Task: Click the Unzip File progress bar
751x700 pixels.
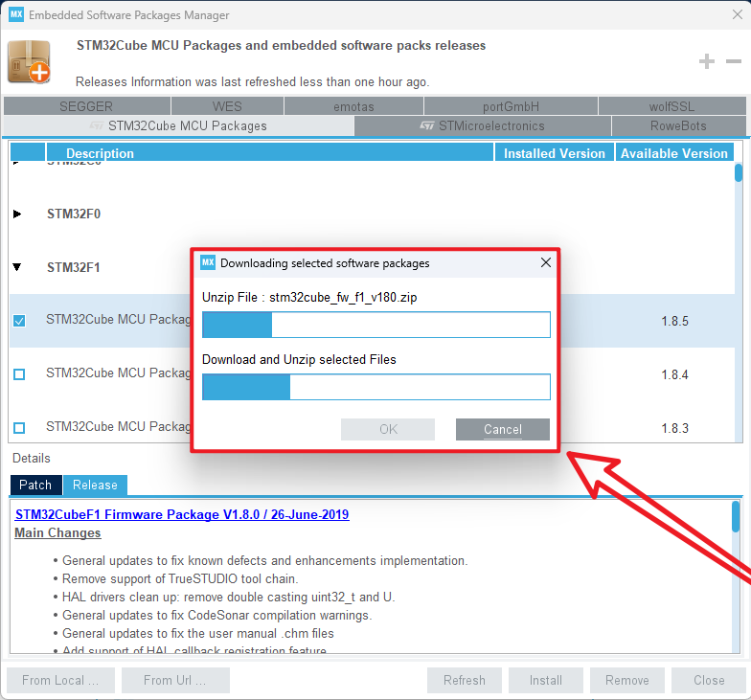Action: [x=375, y=324]
